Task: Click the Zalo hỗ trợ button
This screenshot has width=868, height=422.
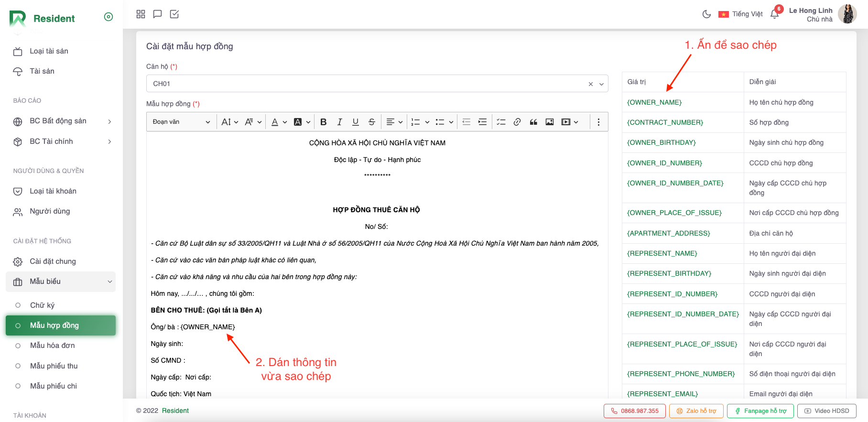Action: [x=696, y=411]
